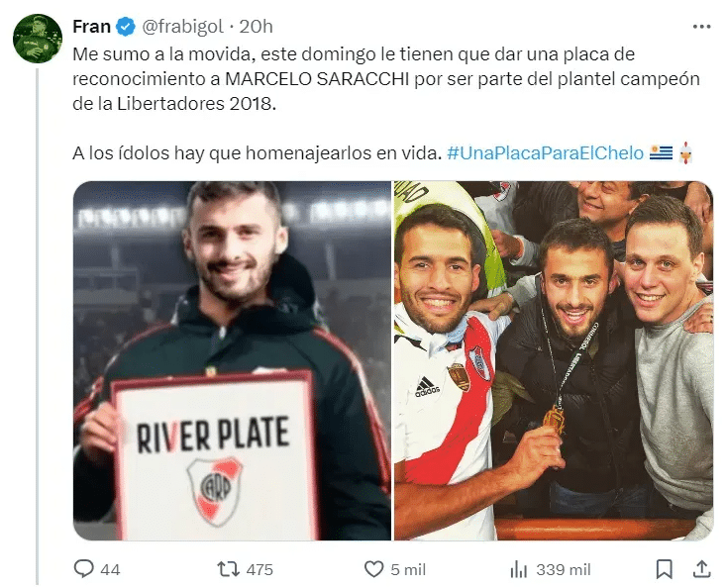
Task: Click the #UnaPlacaParaElChelo hashtag
Action: pos(545,153)
